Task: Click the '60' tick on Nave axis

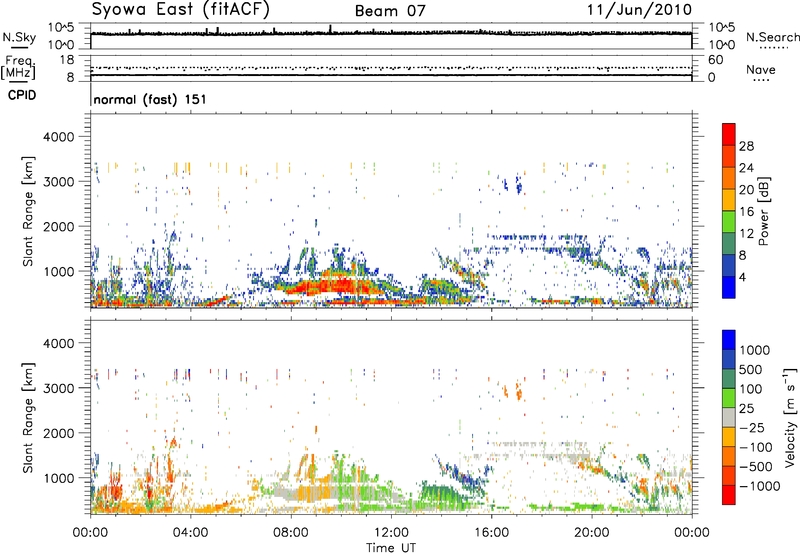Action: point(715,60)
